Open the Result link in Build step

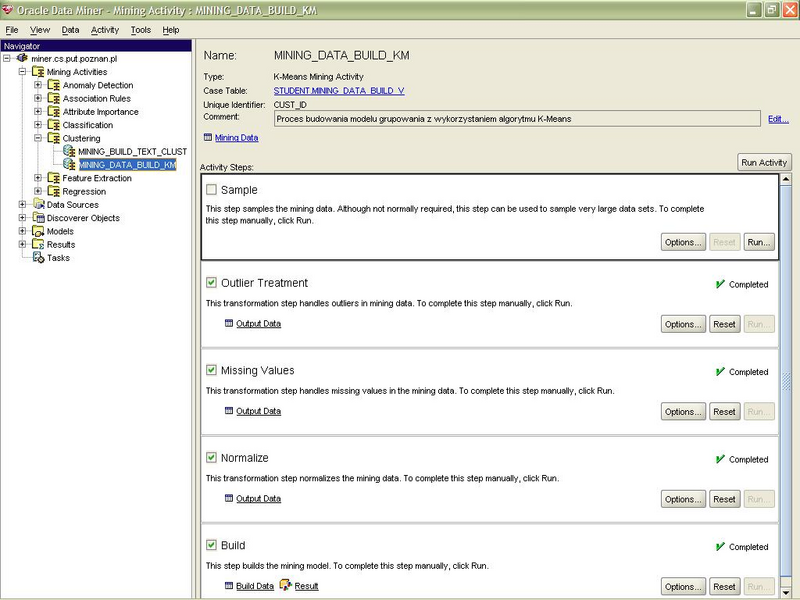click(x=306, y=586)
